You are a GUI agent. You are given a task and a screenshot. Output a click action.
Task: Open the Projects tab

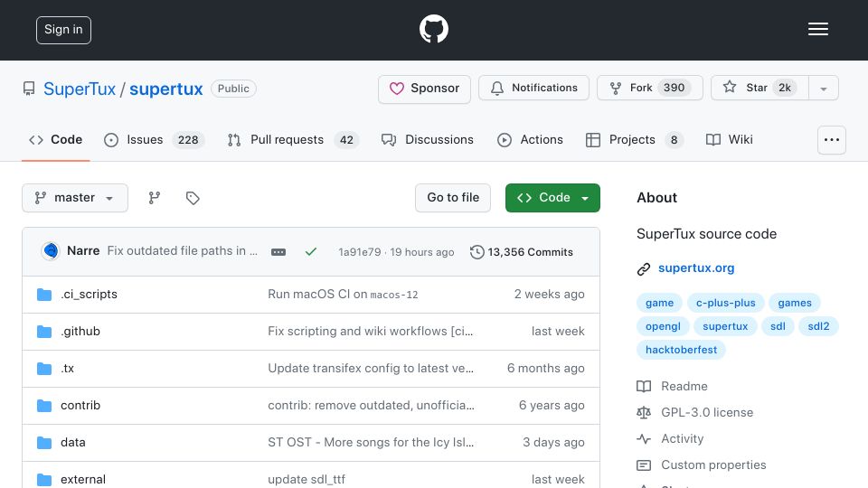(635, 140)
